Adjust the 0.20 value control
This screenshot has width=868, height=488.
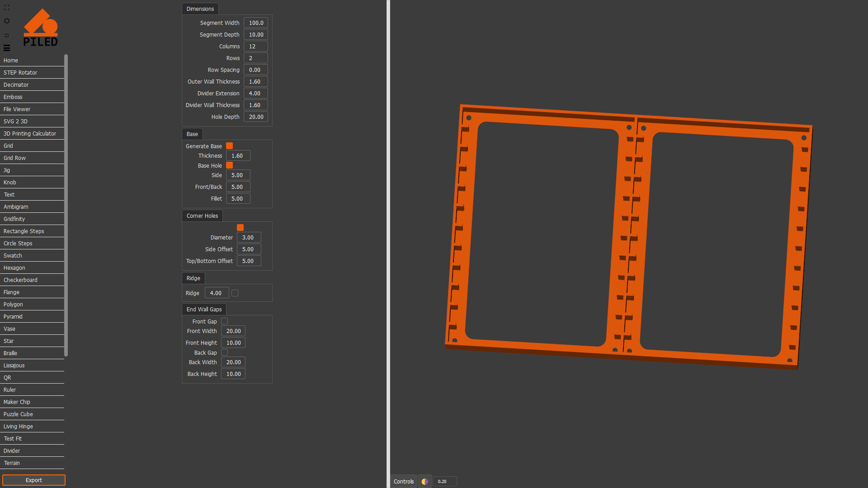coord(444,481)
